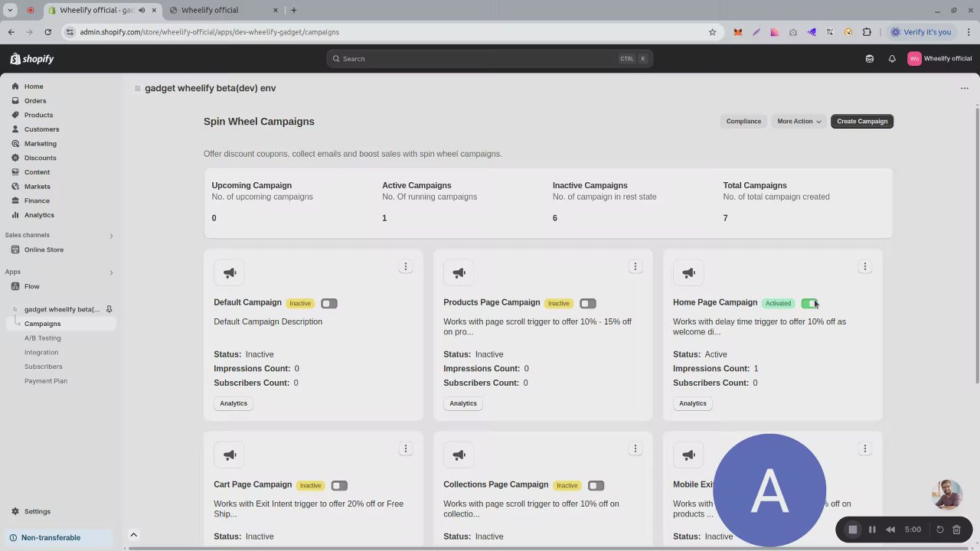Delete the recording with the trash icon
Viewport: 980px width, 551px height.
pyautogui.click(x=956, y=530)
